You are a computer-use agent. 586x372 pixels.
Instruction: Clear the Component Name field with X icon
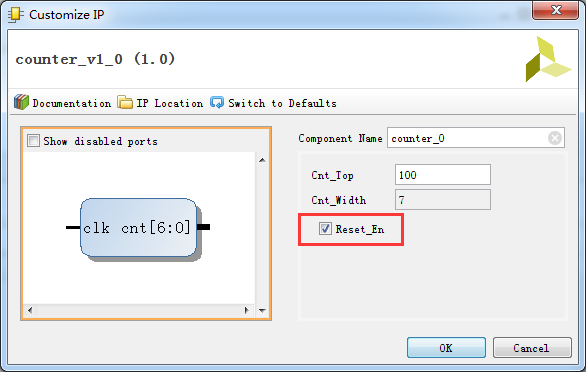click(x=555, y=138)
